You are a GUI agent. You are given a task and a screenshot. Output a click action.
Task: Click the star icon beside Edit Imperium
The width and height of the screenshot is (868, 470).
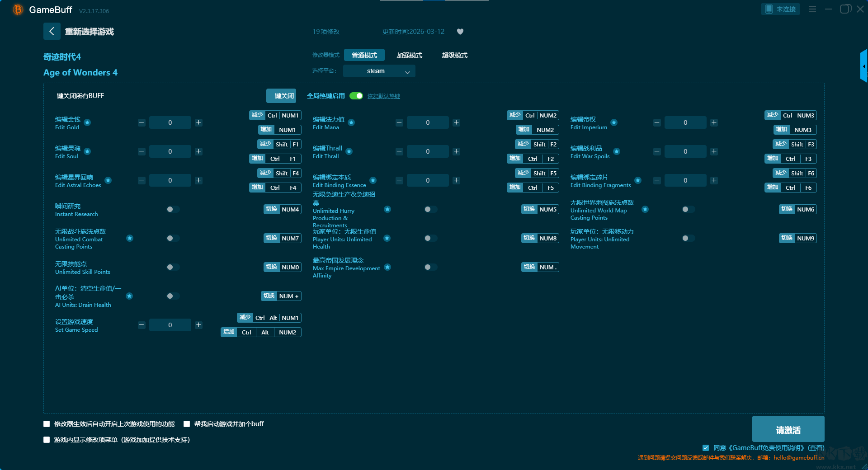coord(614,122)
